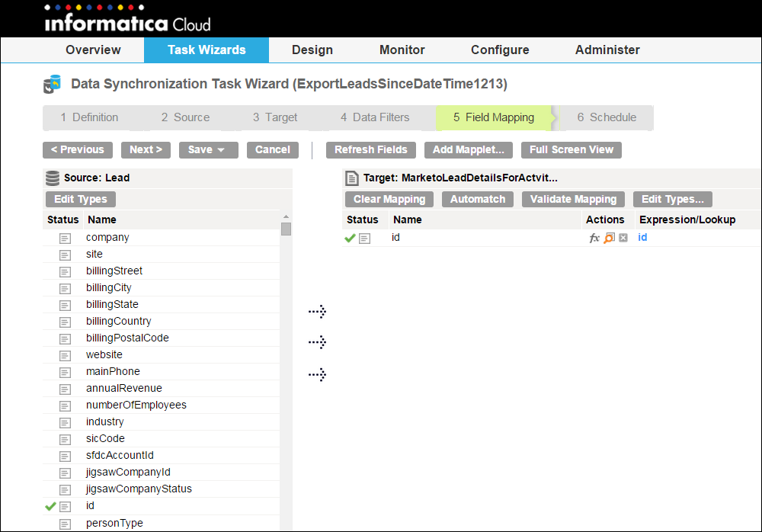Jump to wizard step 4 Data Filters
Image resolution: width=762 pixels, height=532 pixels.
[x=375, y=117]
